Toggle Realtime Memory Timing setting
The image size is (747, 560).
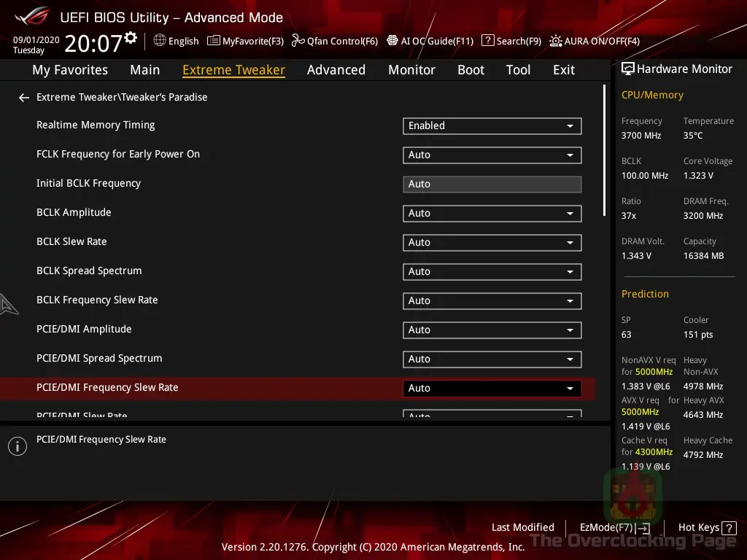tap(492, 125)
